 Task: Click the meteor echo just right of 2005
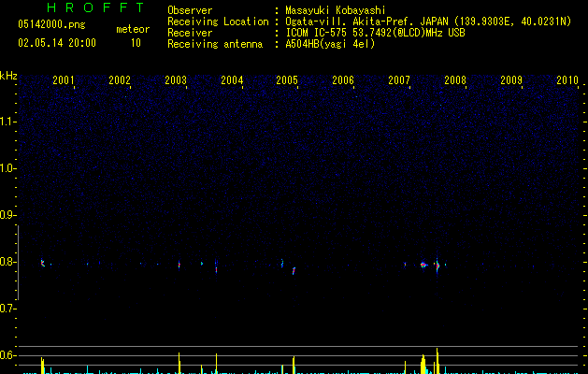(x=294, y=270)
